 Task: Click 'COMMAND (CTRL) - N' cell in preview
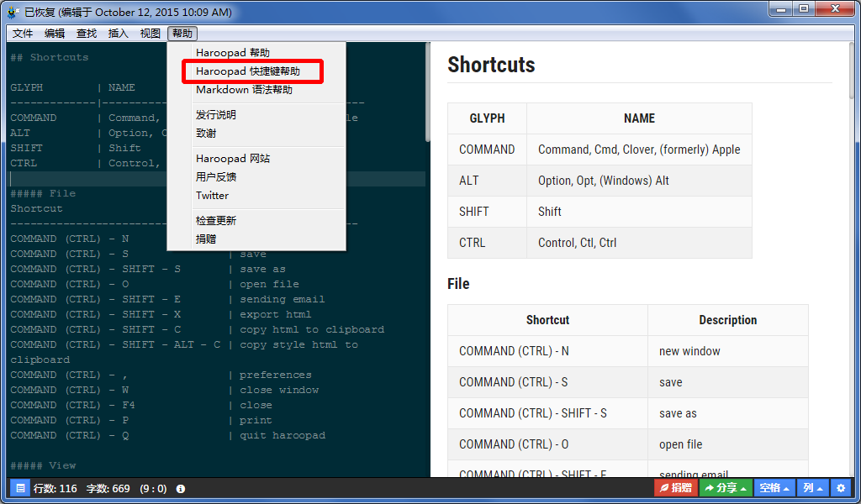click(547, 351)
